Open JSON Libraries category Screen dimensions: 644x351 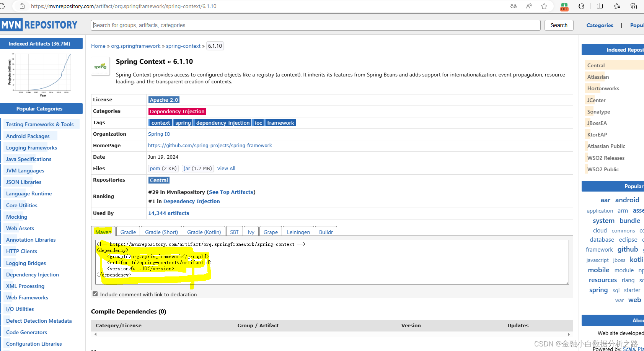(24, 182)
